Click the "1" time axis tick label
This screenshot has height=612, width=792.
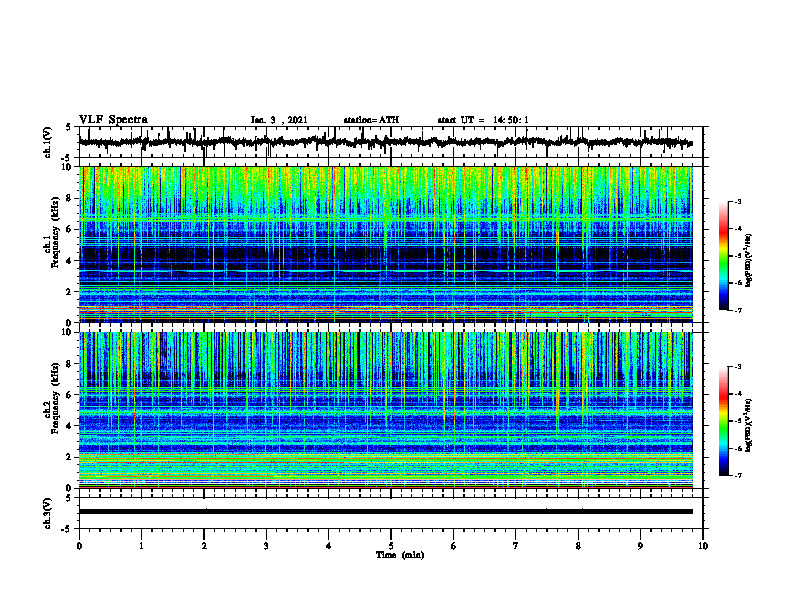[141, 546]
